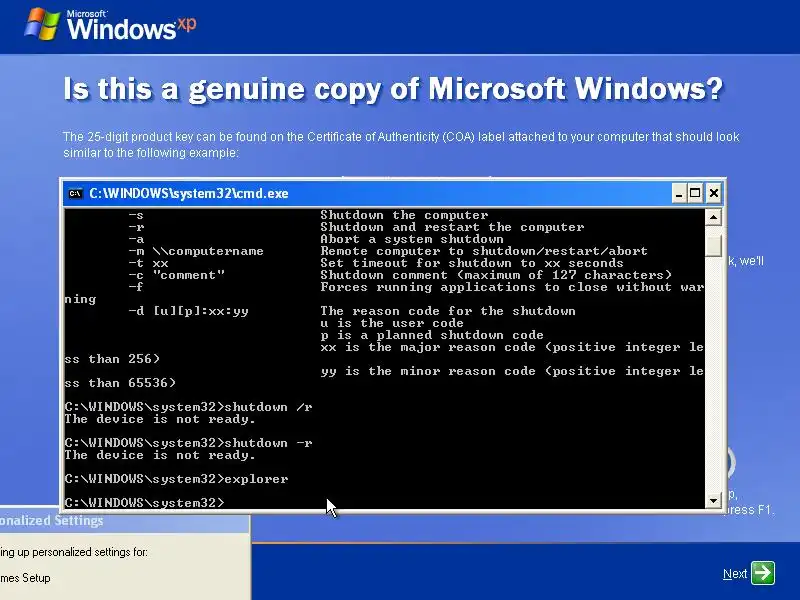Click the "-d [u][p]:xx:yy" option text

tap(188, 311)
